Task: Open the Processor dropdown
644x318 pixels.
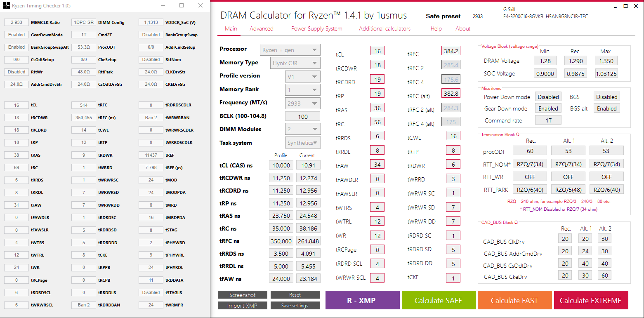Action: pos(290,50)
